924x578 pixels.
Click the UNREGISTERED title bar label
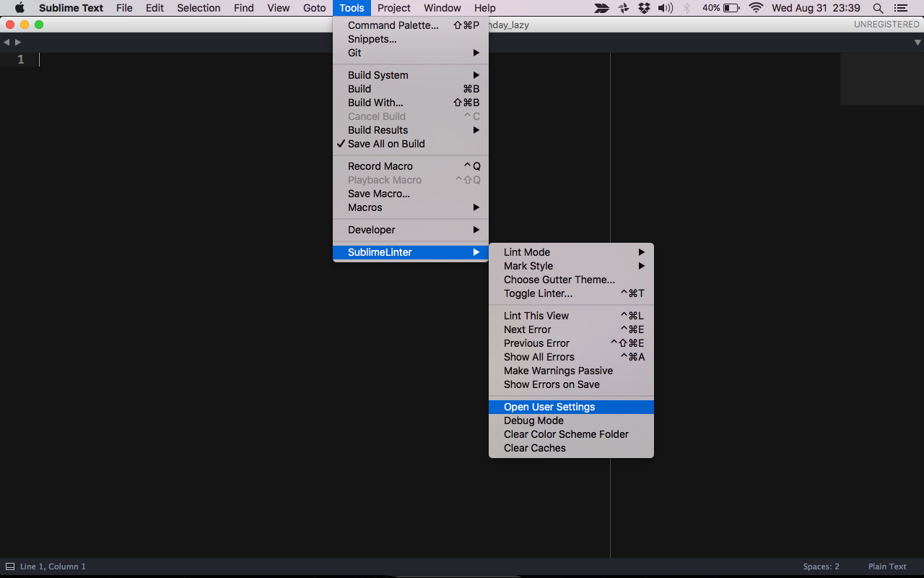click(886, 25)
